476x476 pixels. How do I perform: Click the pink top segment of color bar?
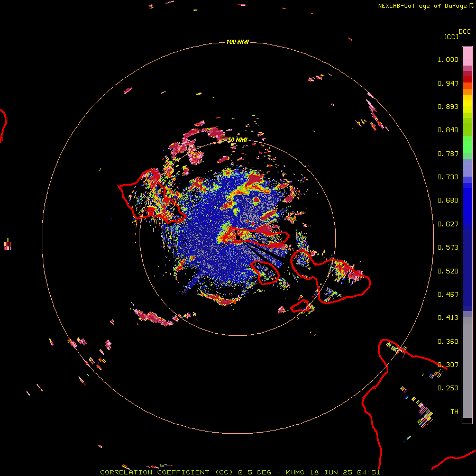pos(467,56)
